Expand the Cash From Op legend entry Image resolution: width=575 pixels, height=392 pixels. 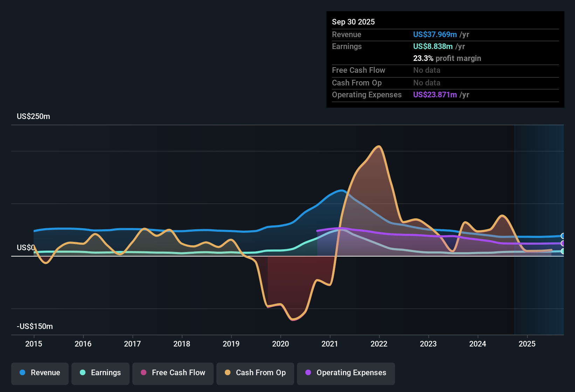point(255,373)
